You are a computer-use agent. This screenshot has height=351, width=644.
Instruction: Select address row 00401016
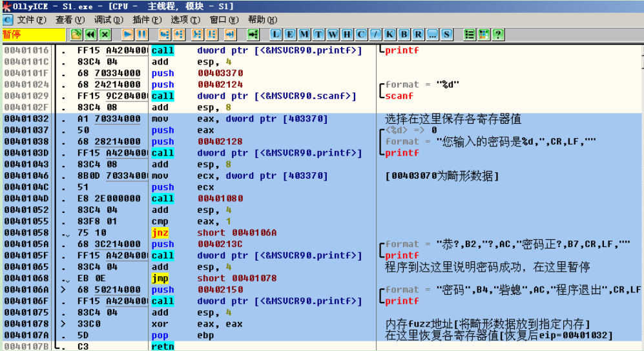point(26,50)
